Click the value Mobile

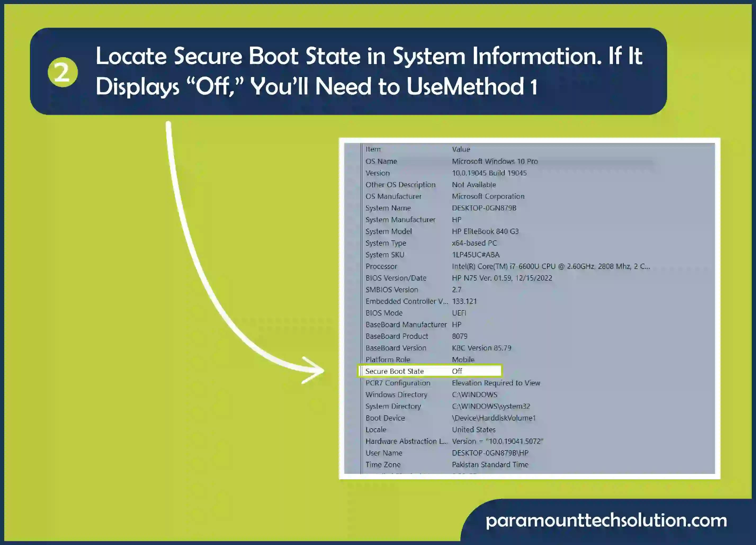coord(463,359)
